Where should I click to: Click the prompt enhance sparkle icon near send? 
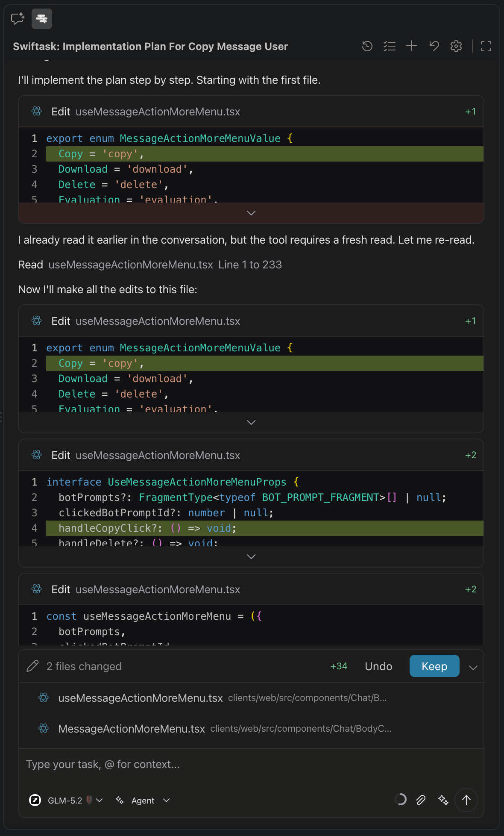pos(443,800)
